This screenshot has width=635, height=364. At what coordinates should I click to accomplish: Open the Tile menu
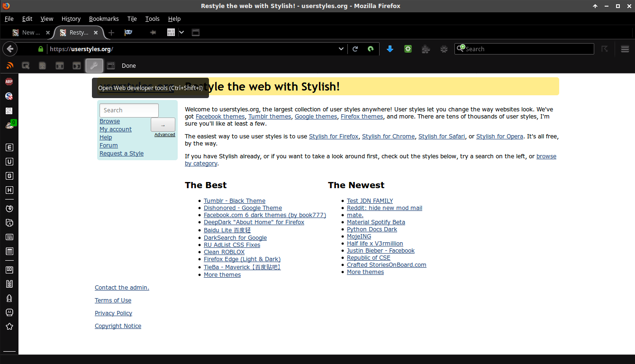(132, 19)
